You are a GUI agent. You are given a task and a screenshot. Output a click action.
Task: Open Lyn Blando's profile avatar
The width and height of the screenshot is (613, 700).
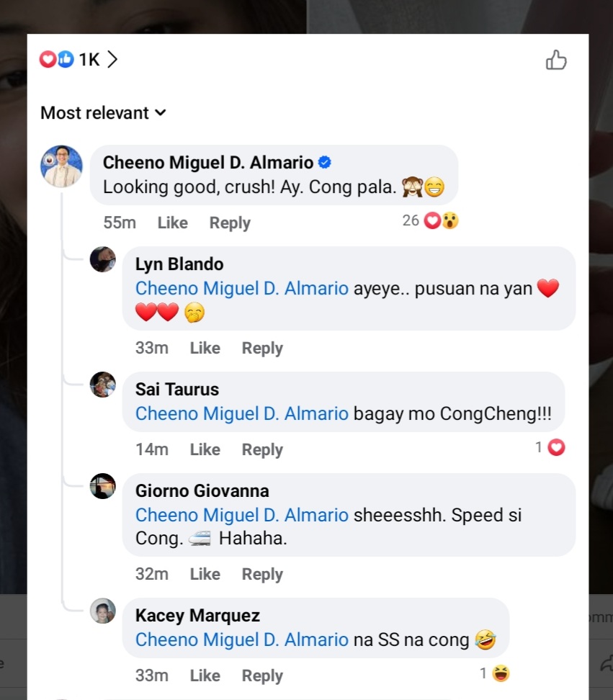(102, 259)
